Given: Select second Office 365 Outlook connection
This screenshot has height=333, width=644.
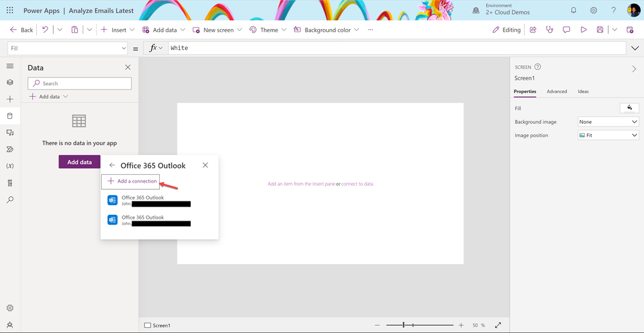Looking at the screenshot, I should coord(149,220).
